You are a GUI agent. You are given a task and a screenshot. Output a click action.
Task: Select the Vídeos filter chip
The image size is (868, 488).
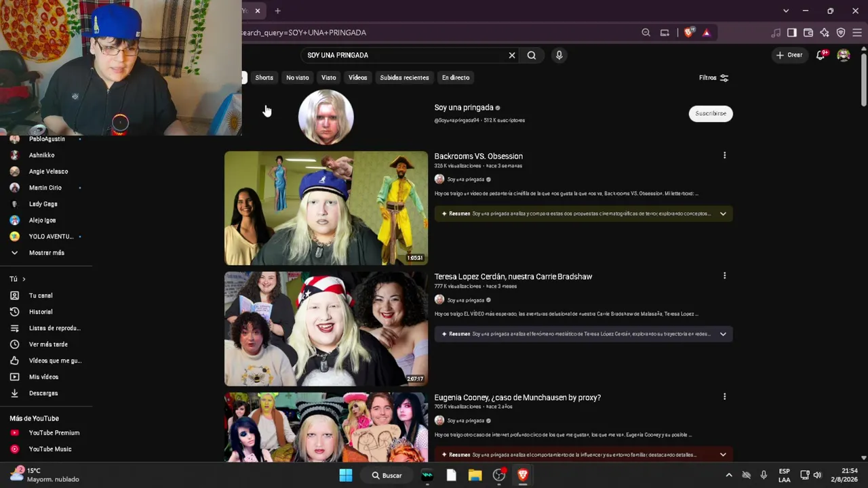pos(358,78)
